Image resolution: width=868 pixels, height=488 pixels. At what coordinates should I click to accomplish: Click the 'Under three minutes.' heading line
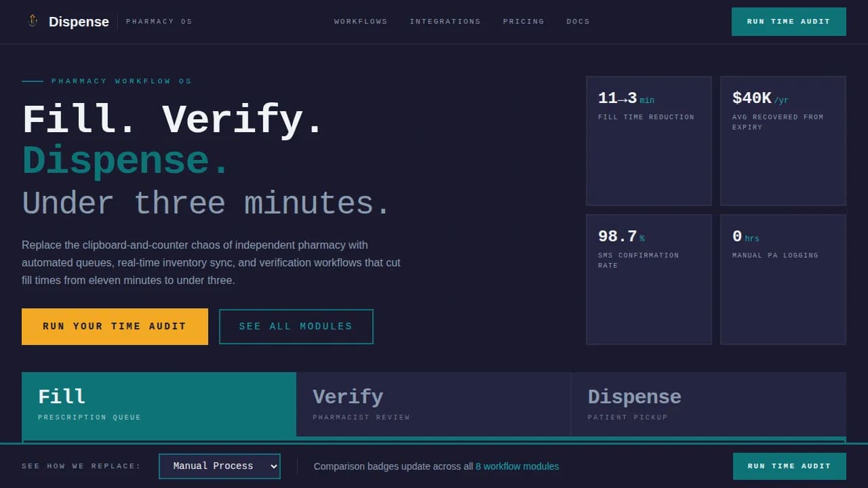pyautogui.click(x=207, y=203)
